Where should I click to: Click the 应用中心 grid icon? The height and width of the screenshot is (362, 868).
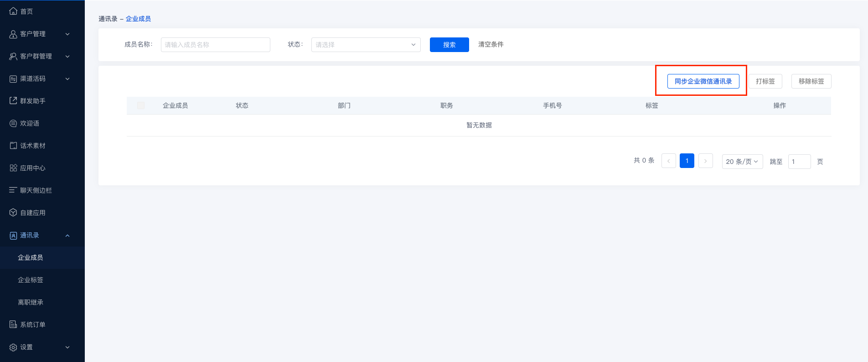pos(13,168)
